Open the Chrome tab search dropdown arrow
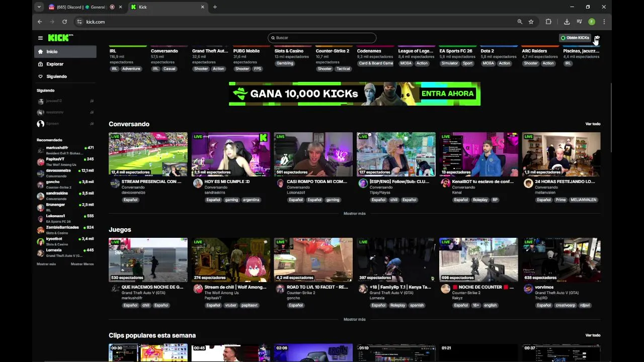The image size is (644, 362). pos(39,7)
